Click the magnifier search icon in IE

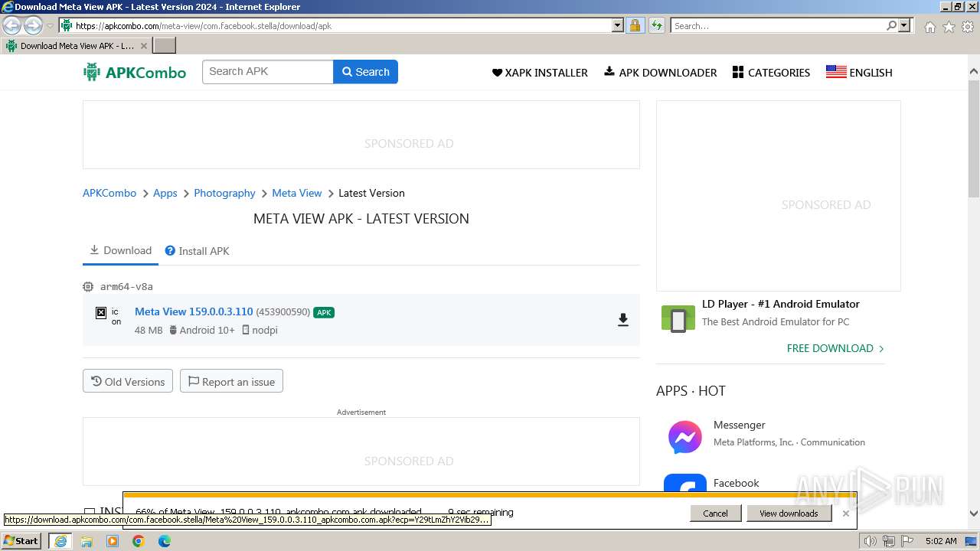tap(891, 26)
